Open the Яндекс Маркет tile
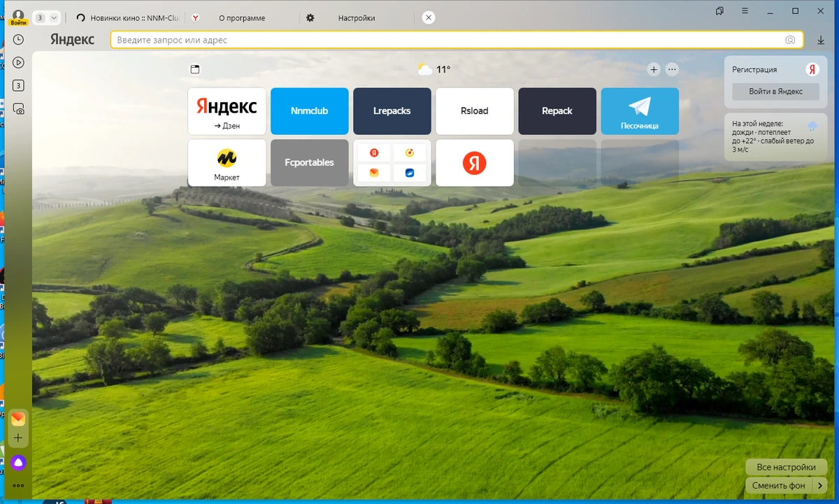 point(227,163)
